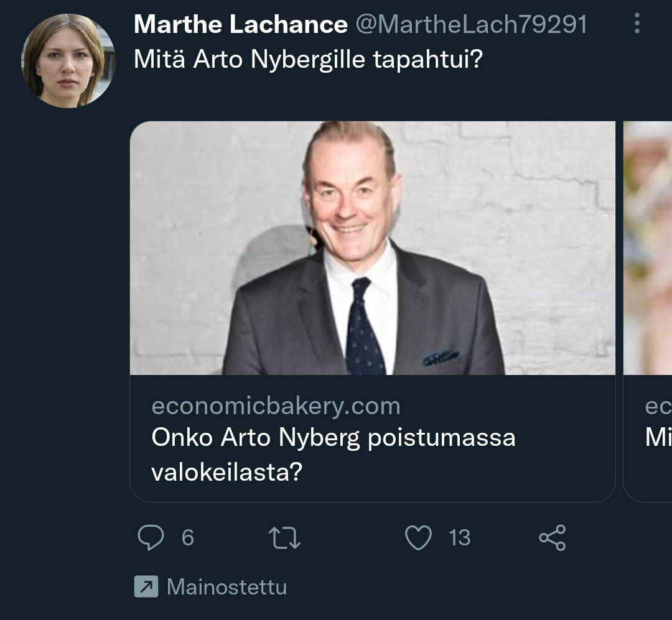Visit the economicbakery.com domain link
672x620 pixels.
click(276, 406)
